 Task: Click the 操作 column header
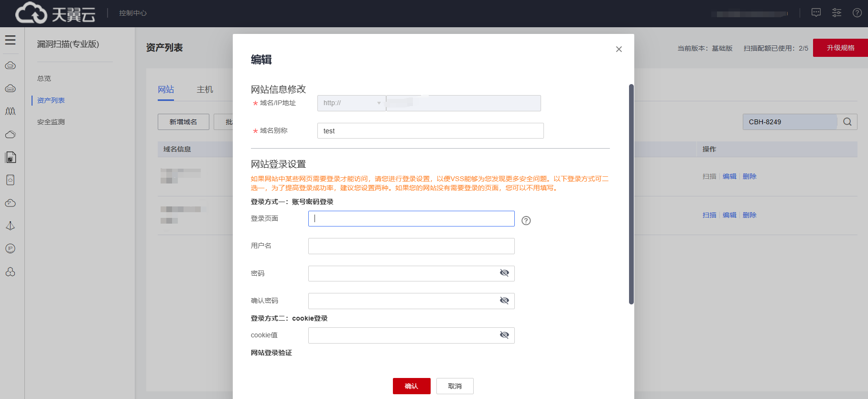pos(709,149)
